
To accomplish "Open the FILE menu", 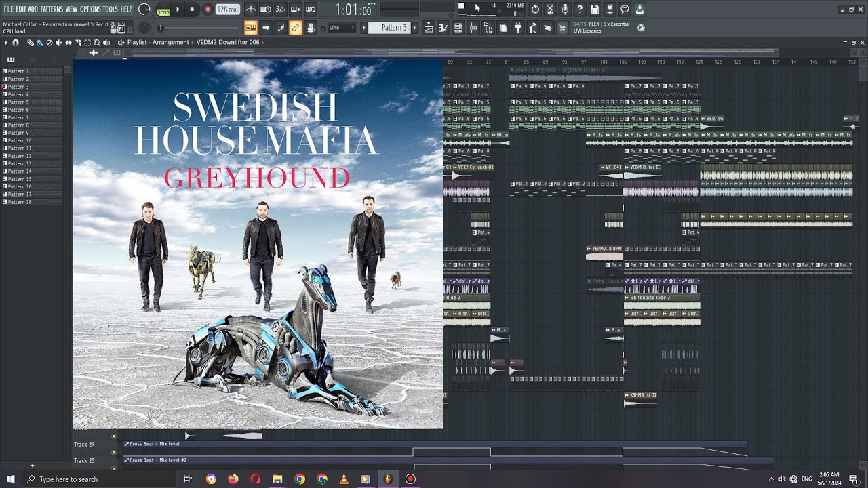I will click(x=8, y=9).
